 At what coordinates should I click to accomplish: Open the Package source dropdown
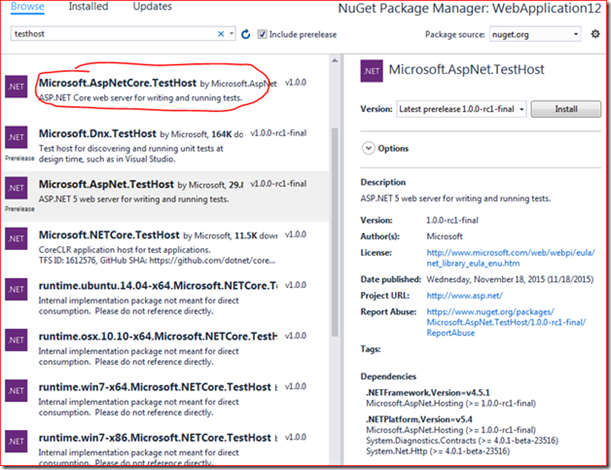point(535,34)
